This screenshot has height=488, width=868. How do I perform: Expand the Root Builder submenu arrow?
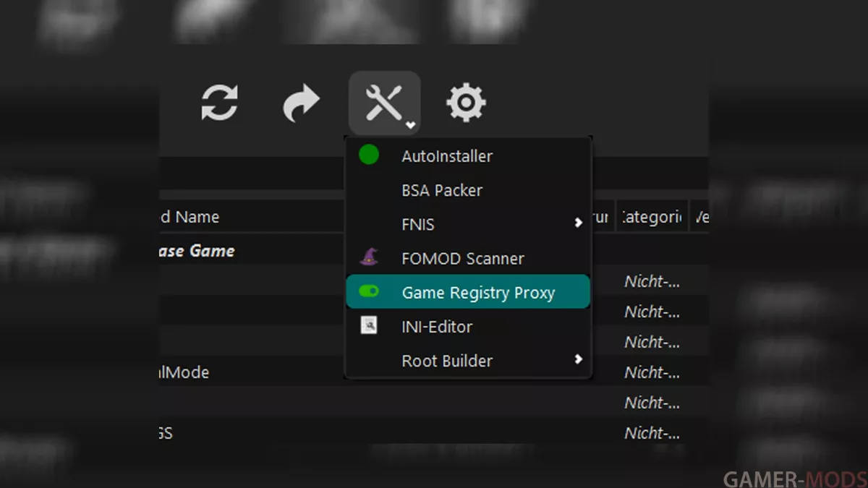coord(578,359)
